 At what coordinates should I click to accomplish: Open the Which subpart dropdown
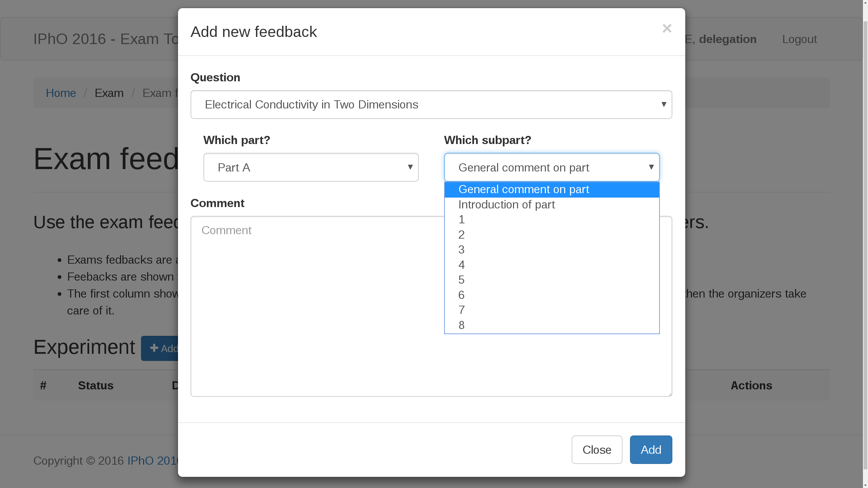click(x=551, y=167)
